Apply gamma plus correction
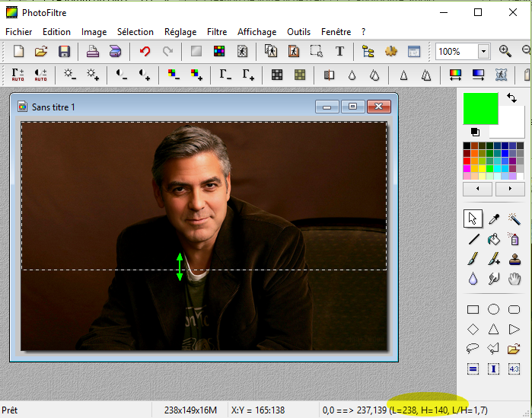Image resolution: width=532 pixels, height=418 pixels. pyautogui.click(x=247, y=75)
